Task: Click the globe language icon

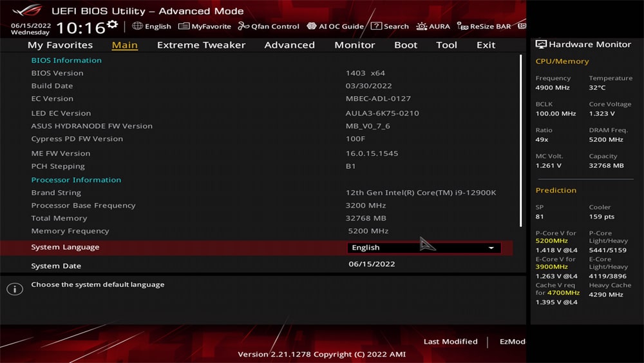Action: click(137, 26)
